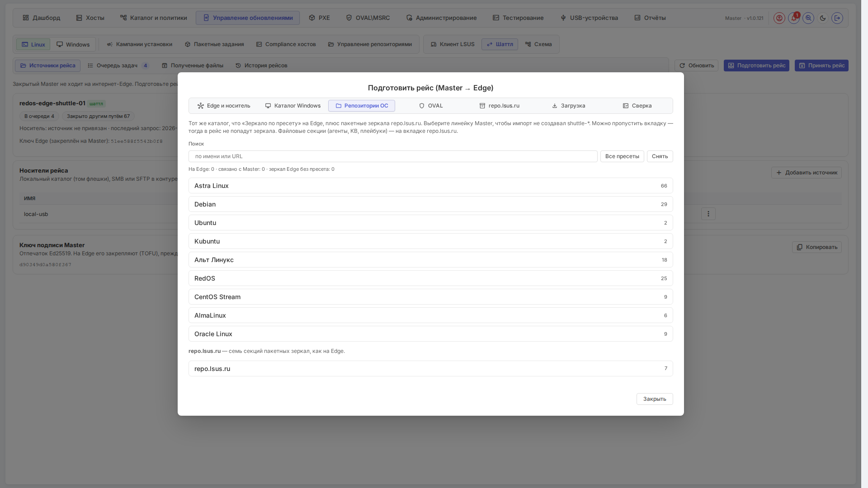
Task: Close the dialog with Закрыть
Action: [655, 399]
